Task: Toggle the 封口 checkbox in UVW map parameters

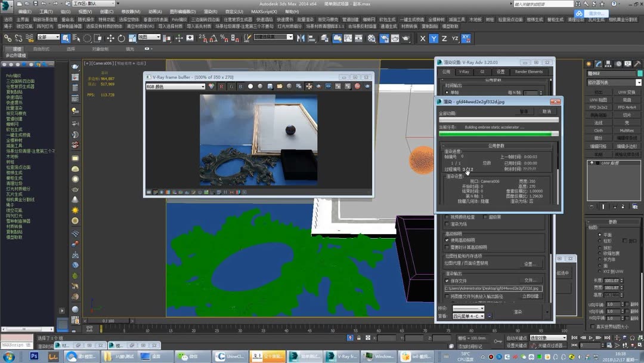Action: [625, 241]
